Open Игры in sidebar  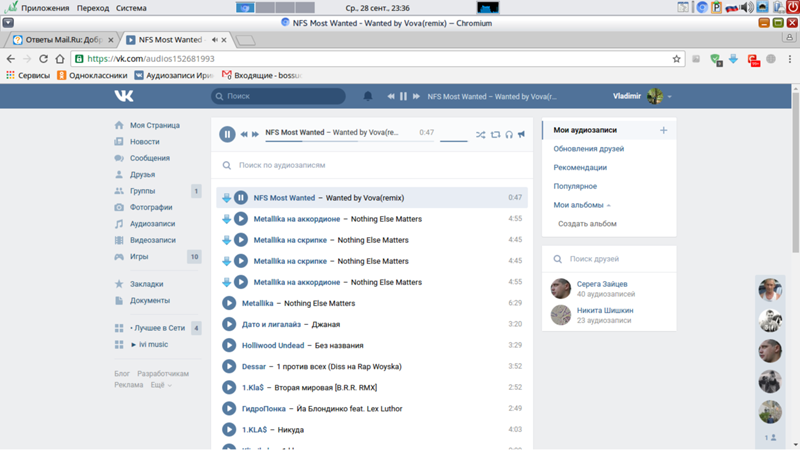tap(139, 257)
